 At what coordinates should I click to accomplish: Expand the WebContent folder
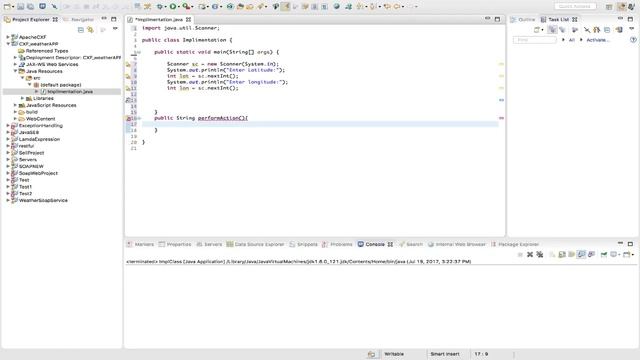coord(15,119)
